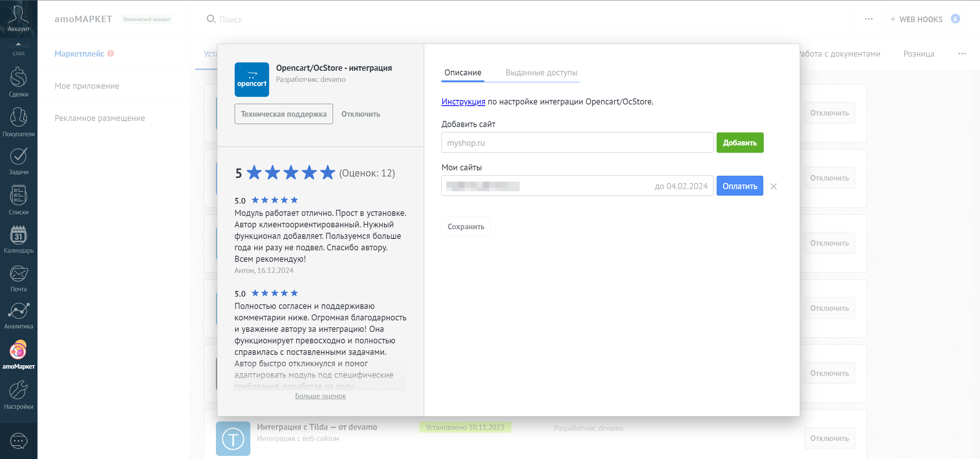
Task: Remove the site with the X icon
Action: pos(773,186)
